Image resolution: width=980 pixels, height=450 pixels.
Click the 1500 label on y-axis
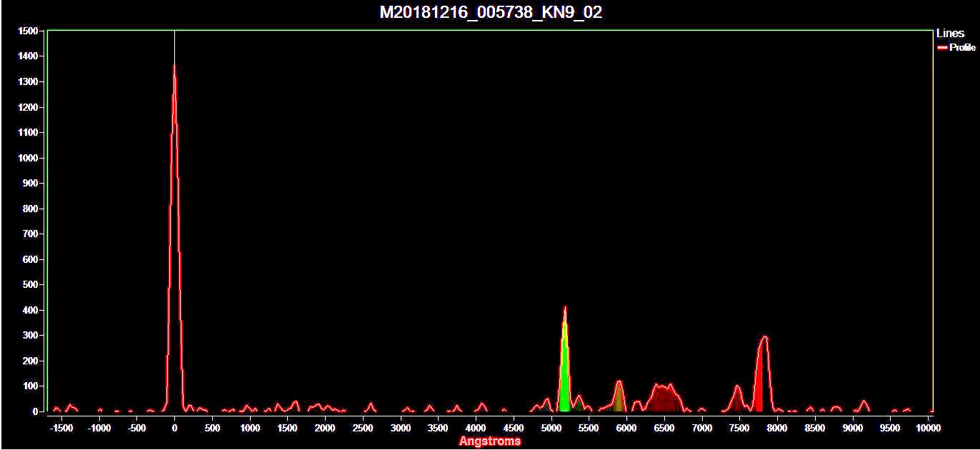pyautogui.click(x=28, y=31)
